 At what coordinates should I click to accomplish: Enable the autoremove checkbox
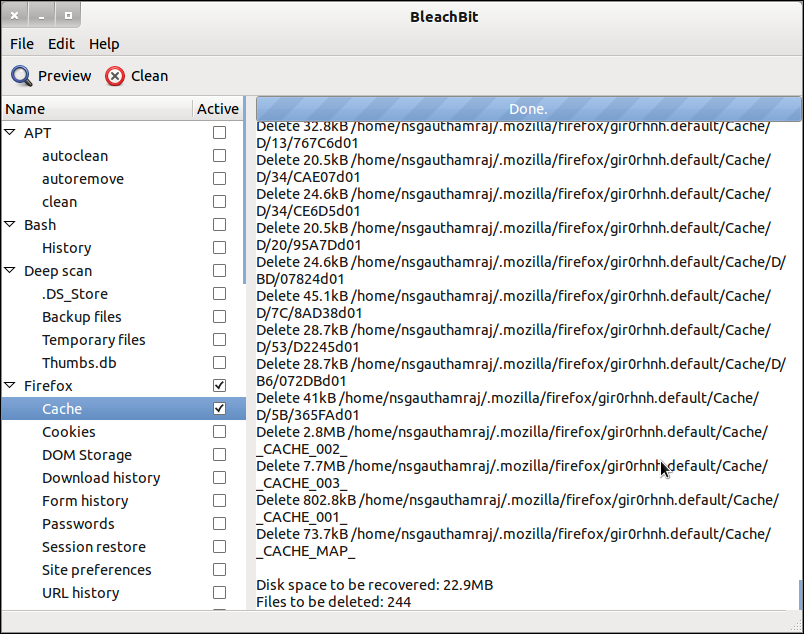coord(219,179)
